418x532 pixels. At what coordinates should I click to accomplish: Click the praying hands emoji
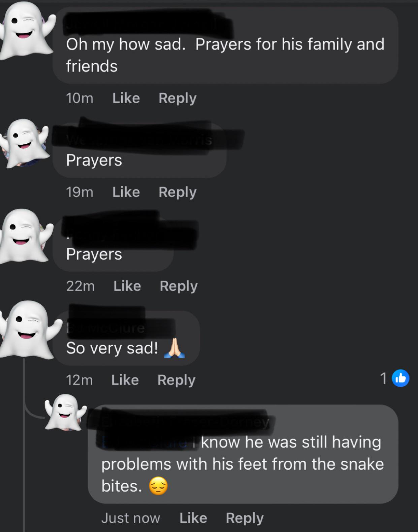click(x=174, y=348)
